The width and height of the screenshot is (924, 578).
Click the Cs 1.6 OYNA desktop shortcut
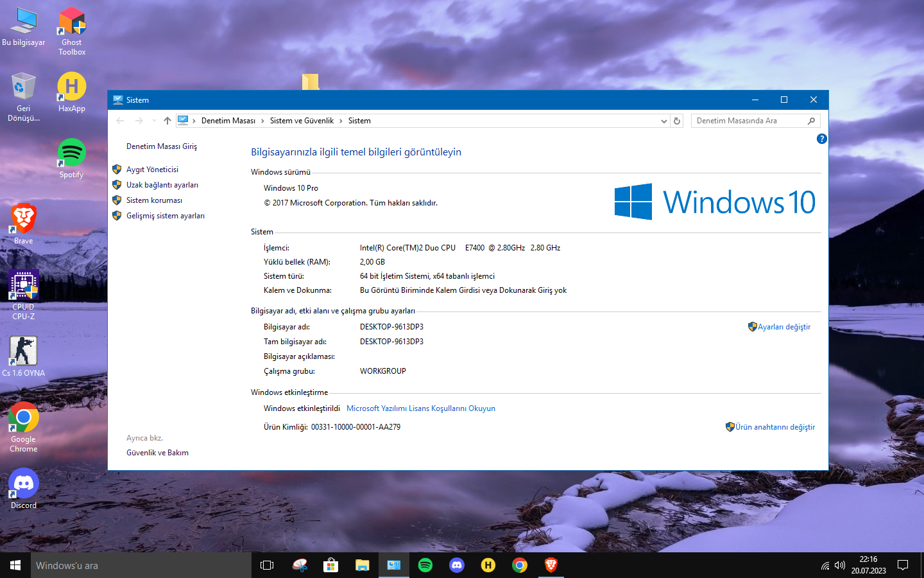click(24, 356)
